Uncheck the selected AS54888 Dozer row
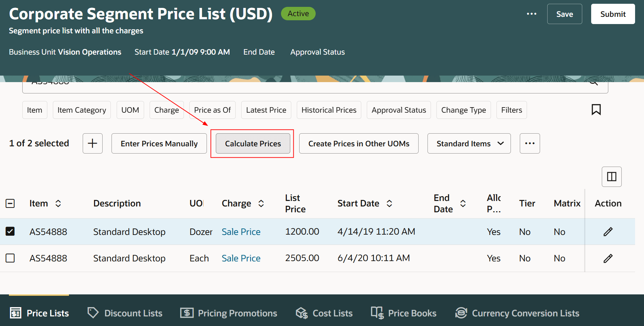Screen dimensions: 644x326 10,231
